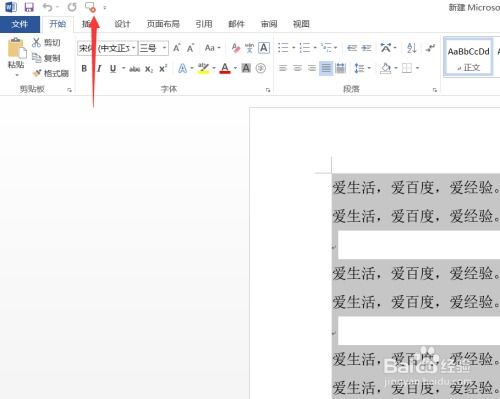Click the Sort A-Z icon

(411, 48)
